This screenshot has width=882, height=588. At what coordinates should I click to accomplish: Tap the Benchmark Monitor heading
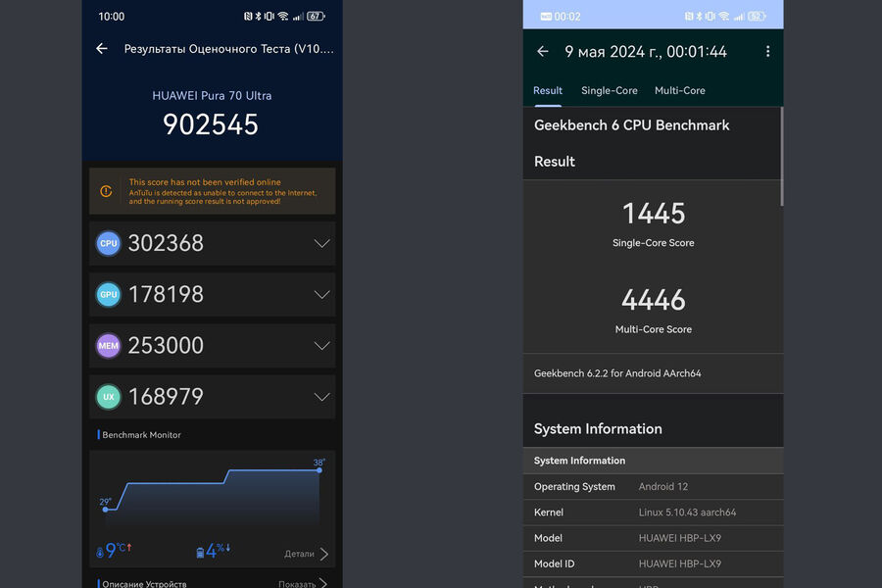(x=140, y=435)
